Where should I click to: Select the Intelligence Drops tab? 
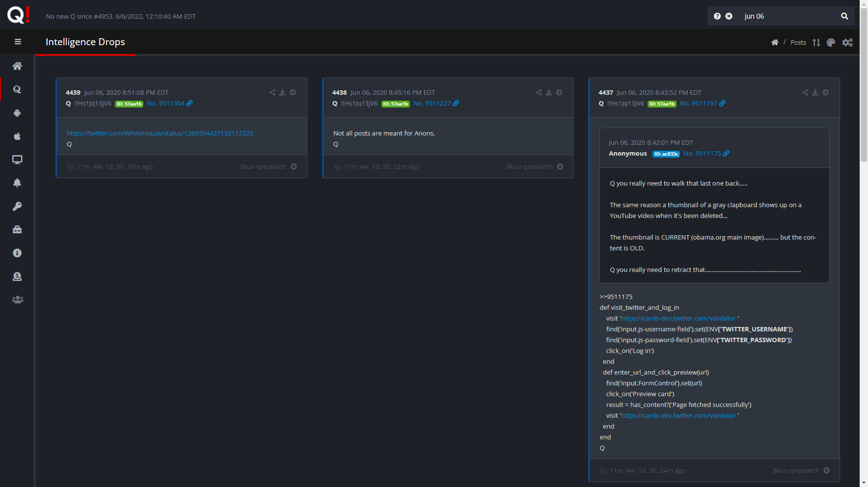pyautogui.click(x=85, y=42)
